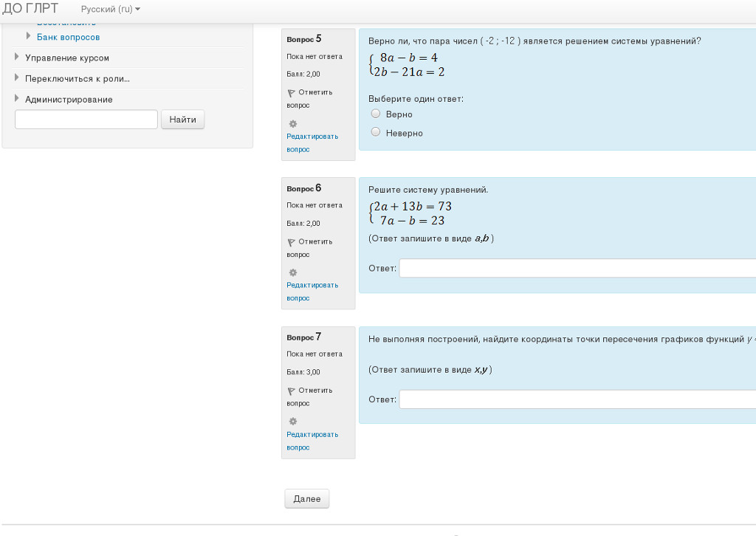Click the 'ДО ГЛРТ' site title
The height and width of the screenshot is (536, 756).
pyautogui.click(x=30, y=9)
